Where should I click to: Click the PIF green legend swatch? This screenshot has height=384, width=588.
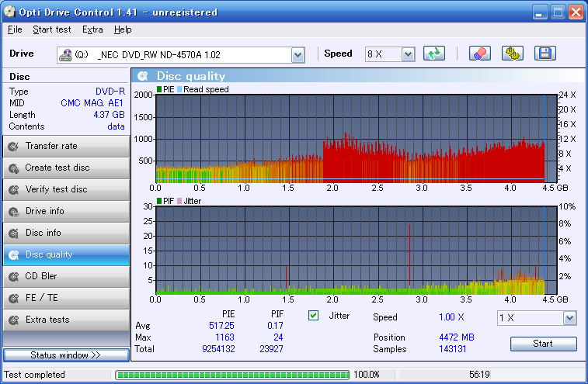(159, 201)
